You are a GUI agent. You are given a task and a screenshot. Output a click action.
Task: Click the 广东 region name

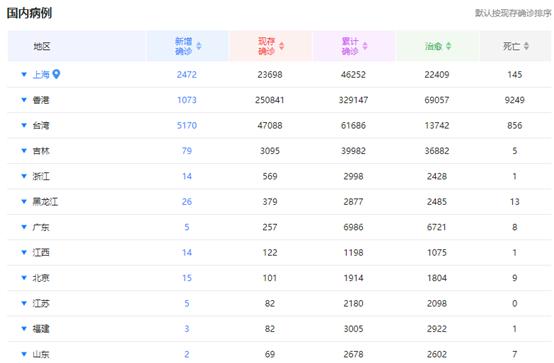point(41,227)
